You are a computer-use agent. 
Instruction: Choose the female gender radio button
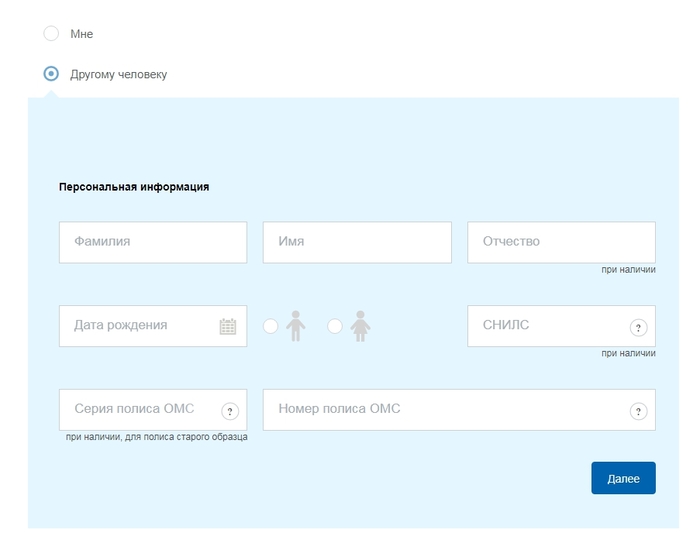pos(335,326)
